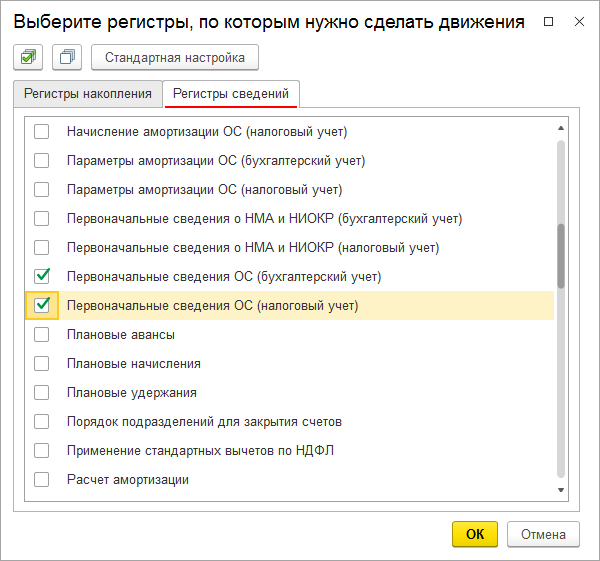Select the Регистры сведений tab
The width and height of the screenshot is (600, 561).
pos(230,94)
